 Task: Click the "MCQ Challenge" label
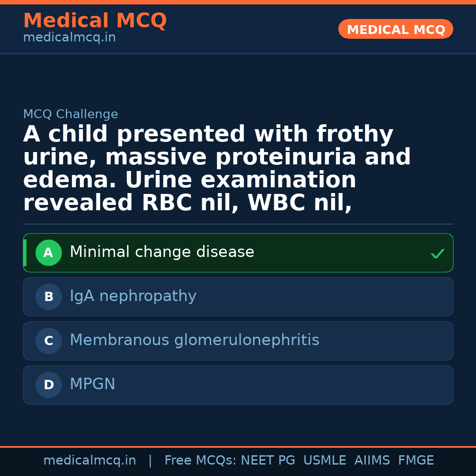[71, 115]
